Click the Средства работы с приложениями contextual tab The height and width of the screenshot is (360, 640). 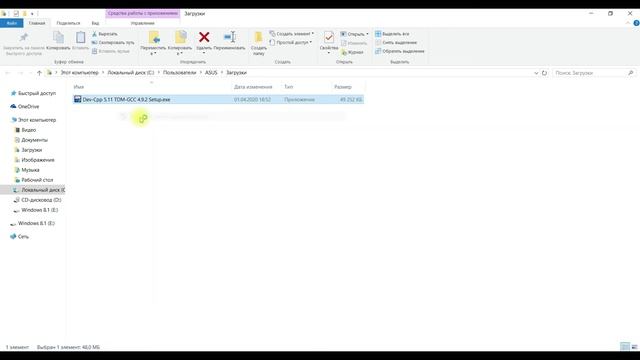click(x=143, y=13)
